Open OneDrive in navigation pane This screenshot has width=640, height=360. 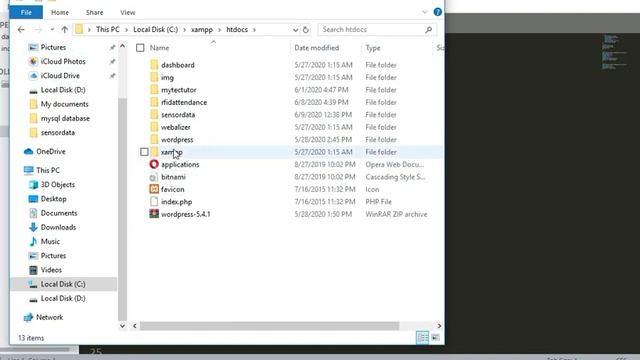44,151
